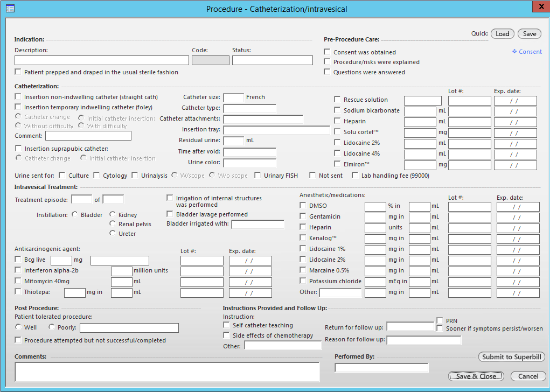Check Patient prepped and draped checkbox
Image resolution: width=550 pixels, height=392 pixels.
pos(18,72)
